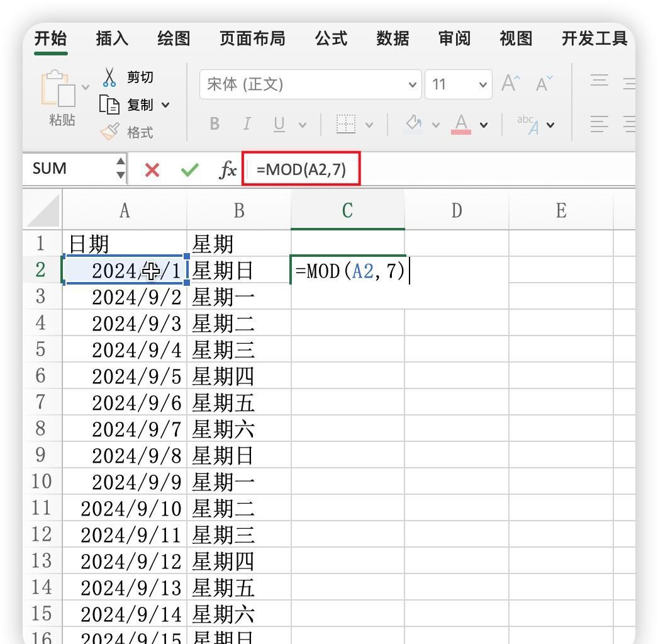
Task: Expand the Font color dropdown arrow
Action: pos(483,125)
